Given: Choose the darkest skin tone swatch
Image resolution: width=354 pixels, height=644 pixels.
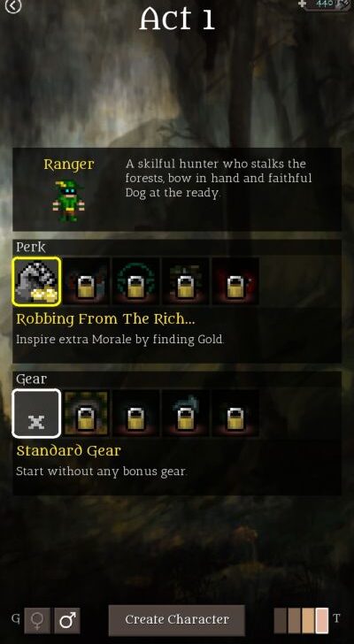Looking at the screenshot, I should tap(281, 620).
